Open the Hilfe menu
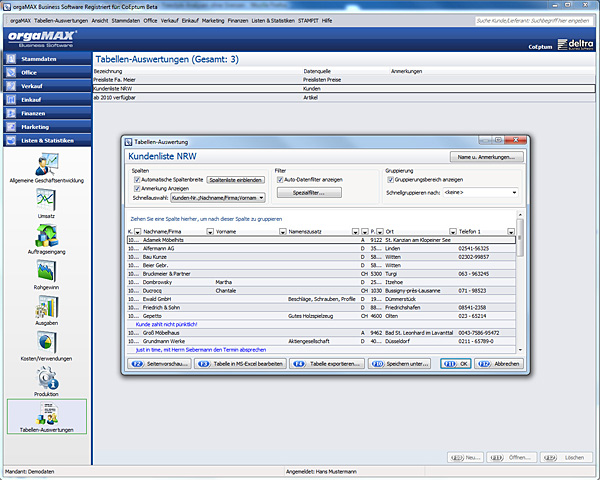The image size is (600, 480). 327,21
